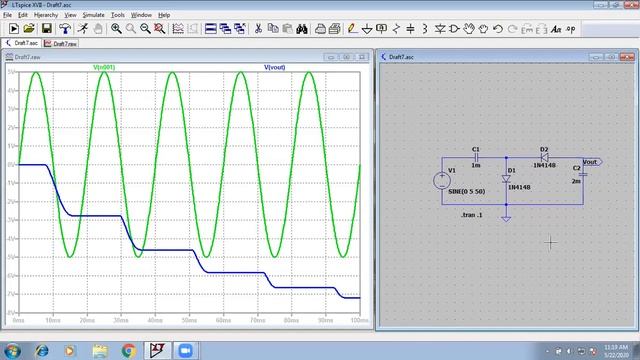This screenshot has height=360, width=640.
Task: Click the Paste clipboard icon
Action: tap(287, 29)
